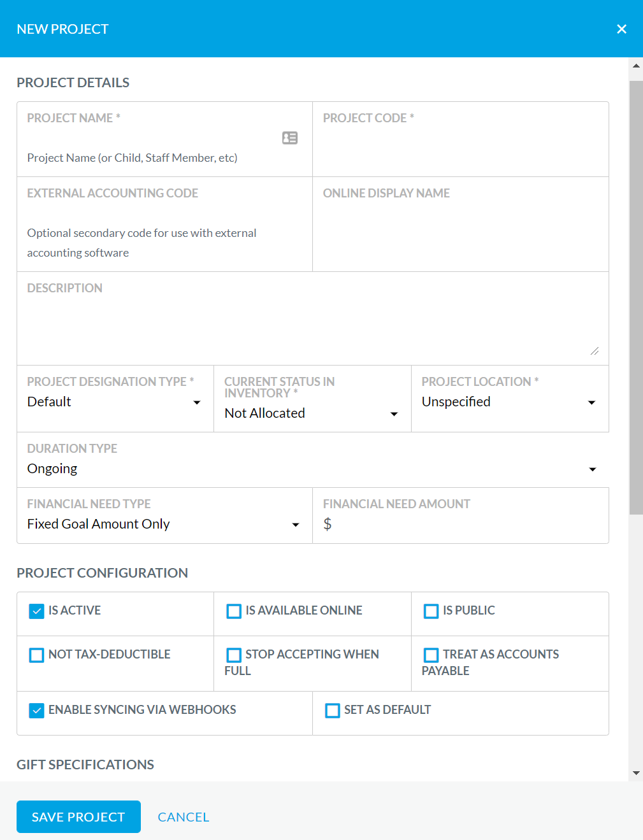The image size is (643, 840).
Task: Click into the Project Code field
Action: pos(461,139)
